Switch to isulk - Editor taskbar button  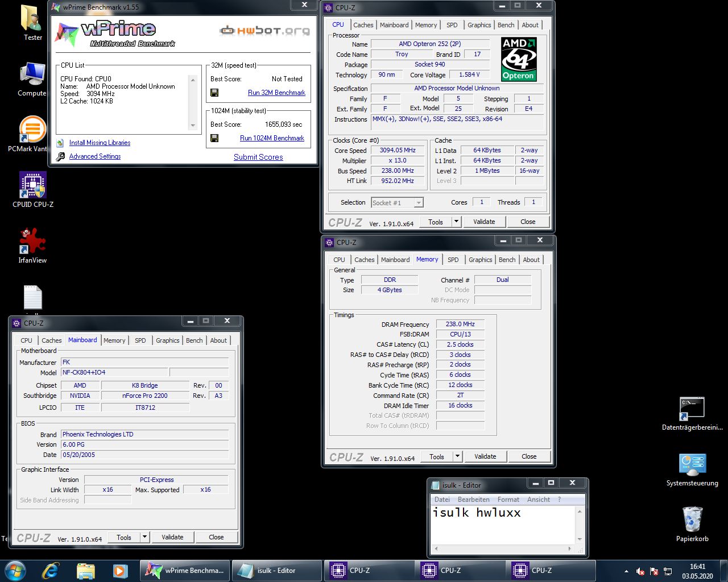point(276,571)
